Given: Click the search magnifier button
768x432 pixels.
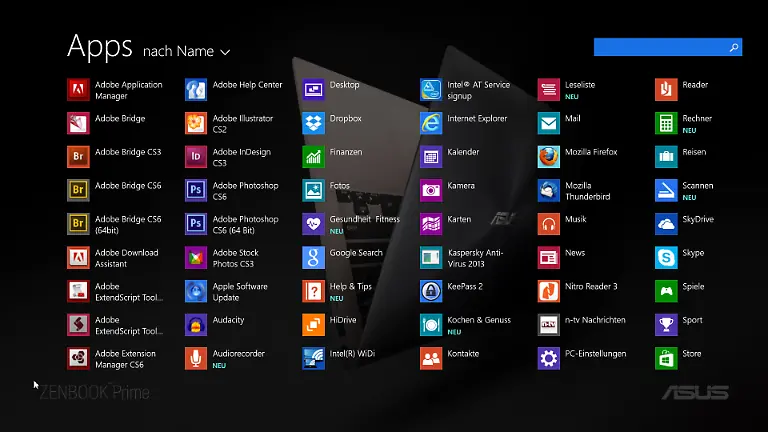Looking at the screenshot, I should tap(733, 47).
